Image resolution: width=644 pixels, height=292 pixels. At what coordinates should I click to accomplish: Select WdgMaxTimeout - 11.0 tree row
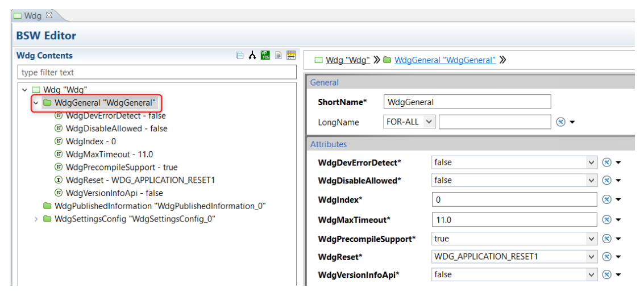(x=109, y=155)
